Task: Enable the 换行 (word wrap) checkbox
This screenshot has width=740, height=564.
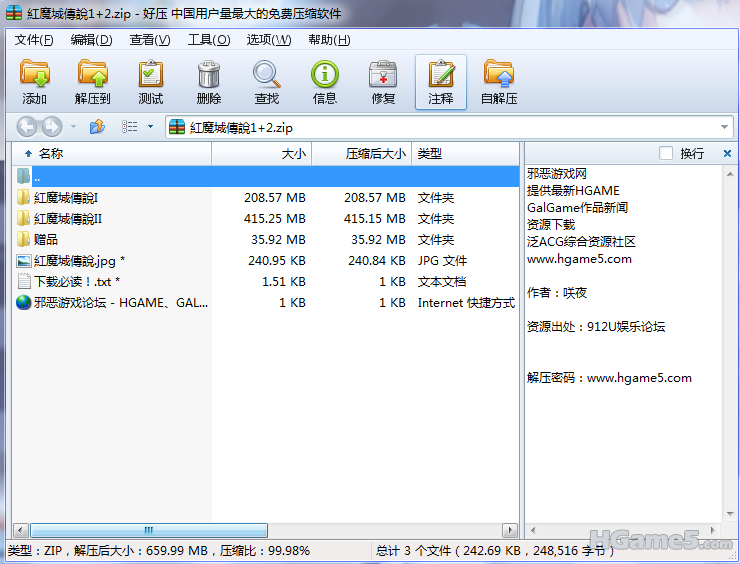Action: pyautogui.click(x=666, y=153)
